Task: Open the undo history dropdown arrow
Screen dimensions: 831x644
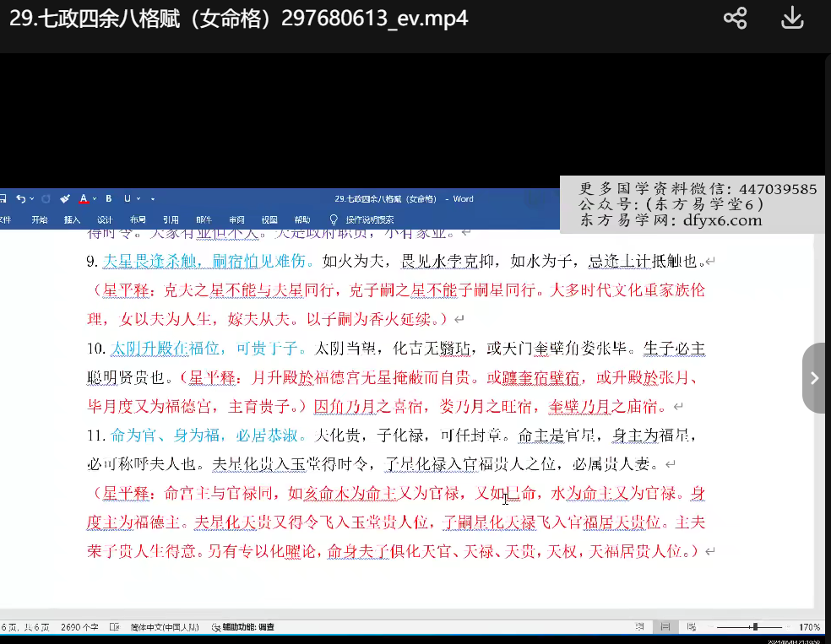Action: click(x=31, y=200)
